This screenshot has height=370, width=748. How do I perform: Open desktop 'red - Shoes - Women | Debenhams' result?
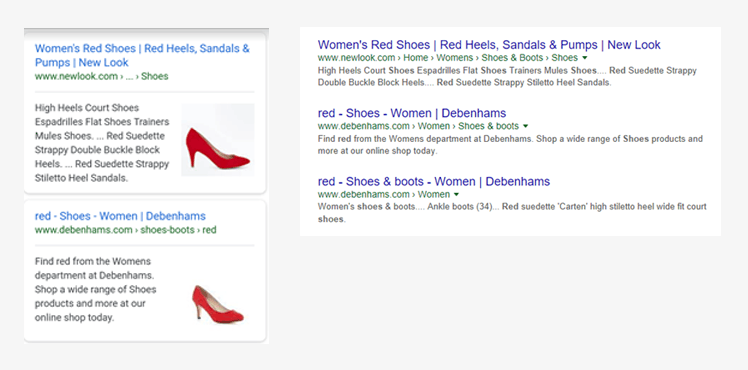pyautogui.click(x=412, y=113)
